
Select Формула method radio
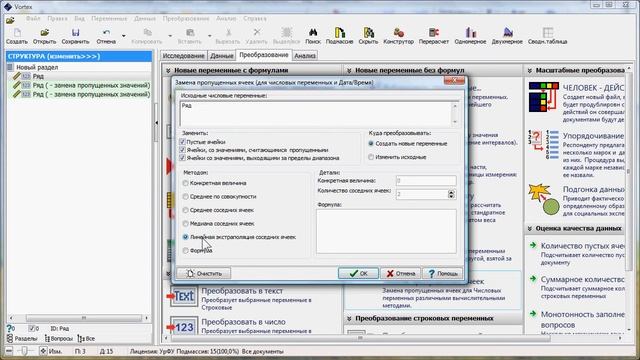click(186, 251)
